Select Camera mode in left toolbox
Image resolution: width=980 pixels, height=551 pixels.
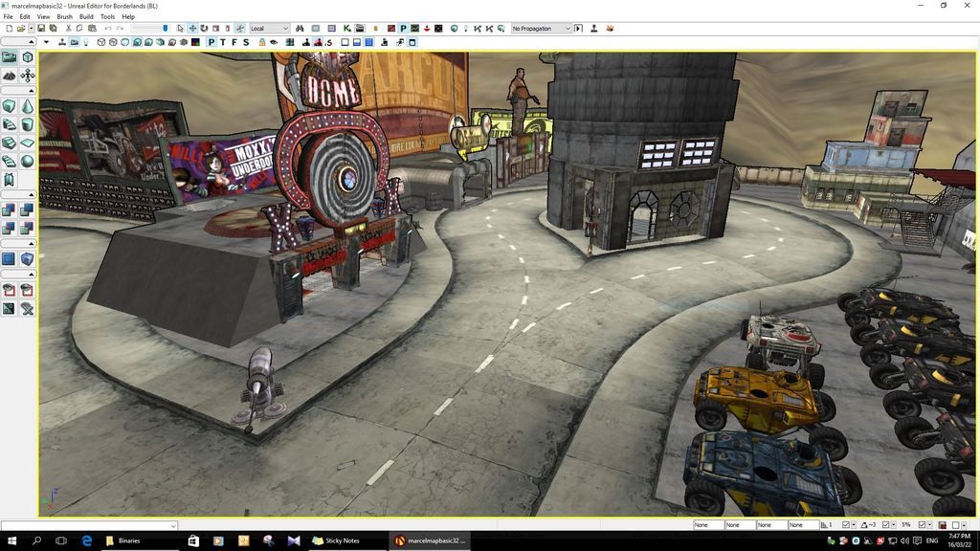[x=9, y=56]
